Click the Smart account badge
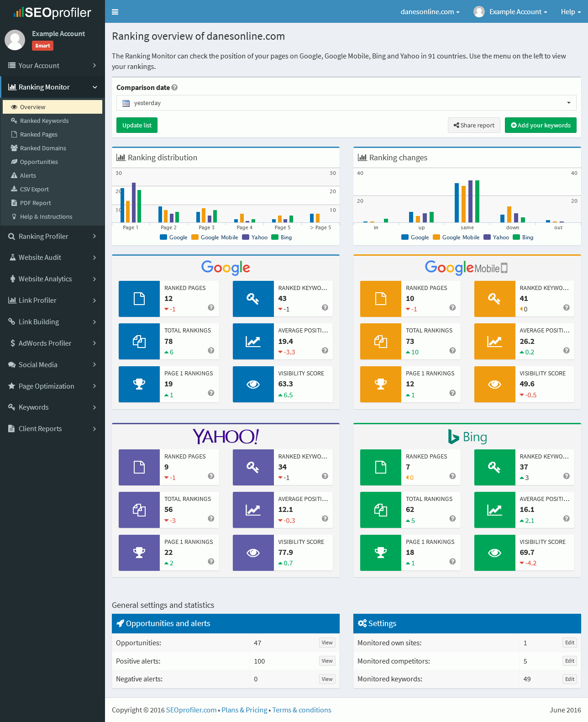588x722 pixels. [42, 46]
